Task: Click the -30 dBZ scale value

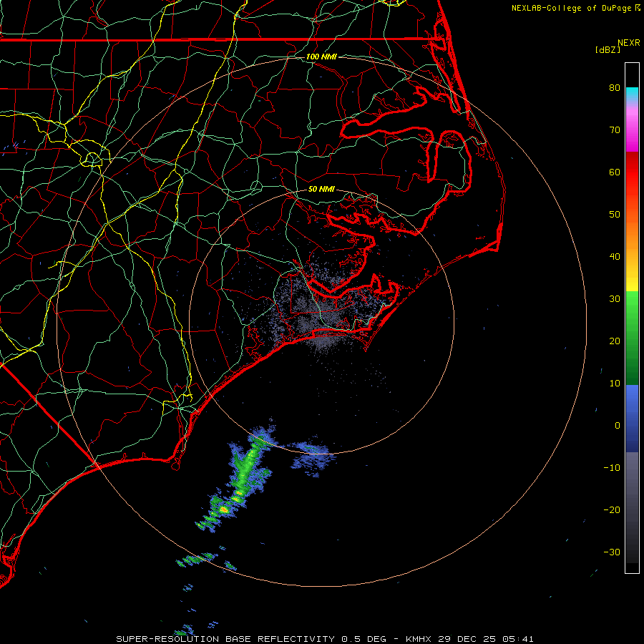Action: coord(612,552)
